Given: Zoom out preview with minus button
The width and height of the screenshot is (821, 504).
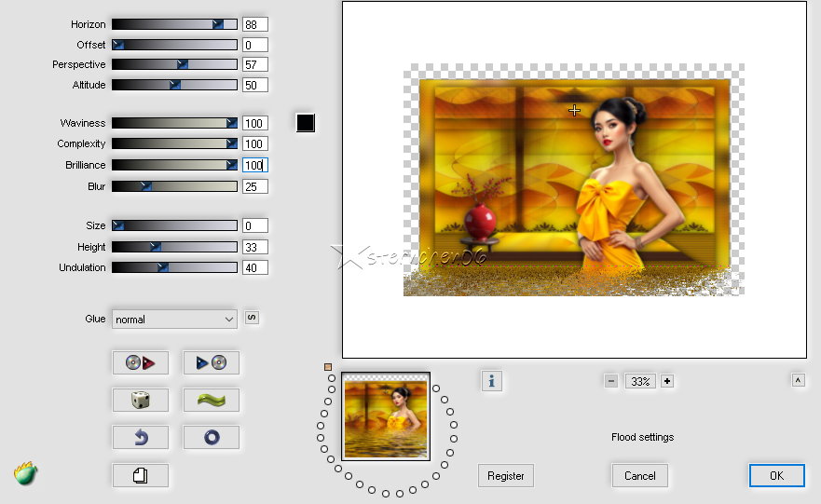Looking at the screenshot, I should click(x=611, y=381).
